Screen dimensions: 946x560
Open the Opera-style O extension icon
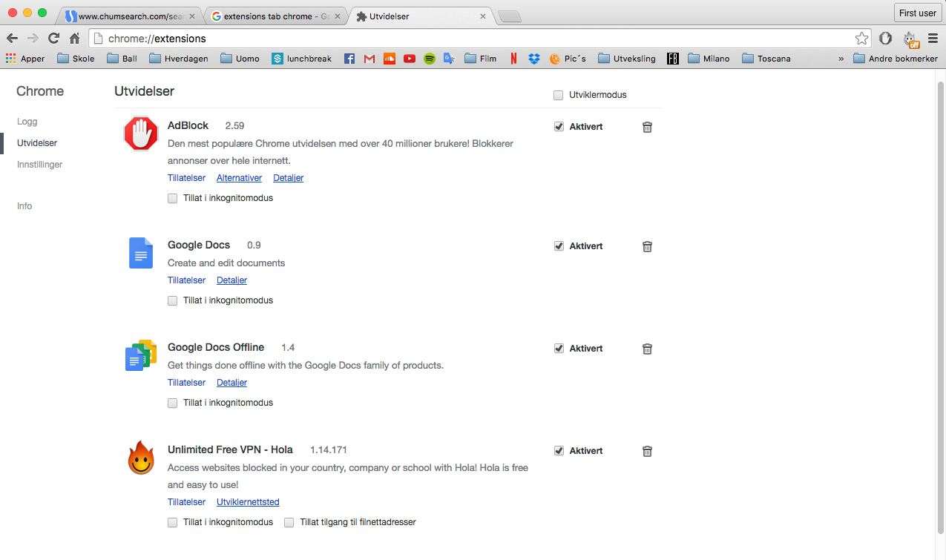(885, 38)
